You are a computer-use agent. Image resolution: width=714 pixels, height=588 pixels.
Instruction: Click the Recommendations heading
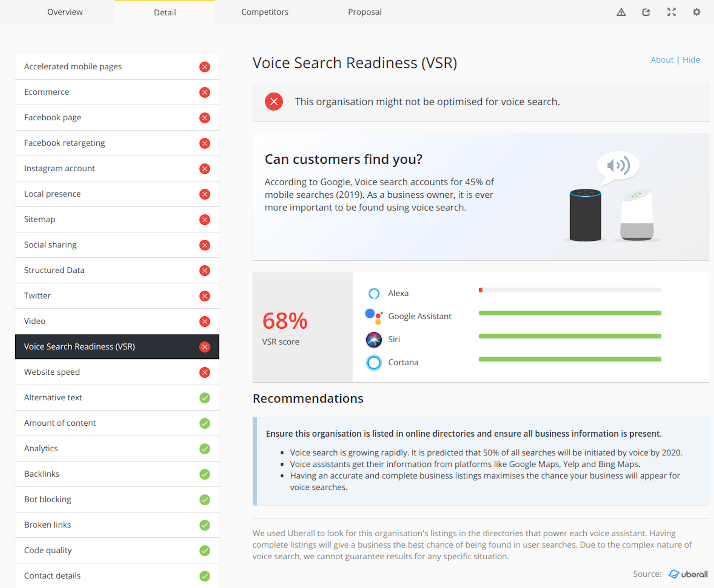point(308,399)
